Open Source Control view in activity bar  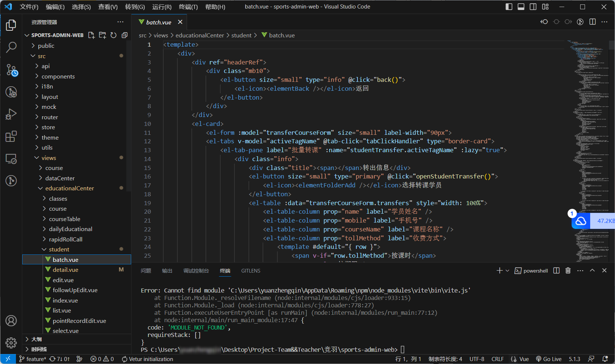coord(11,70)
